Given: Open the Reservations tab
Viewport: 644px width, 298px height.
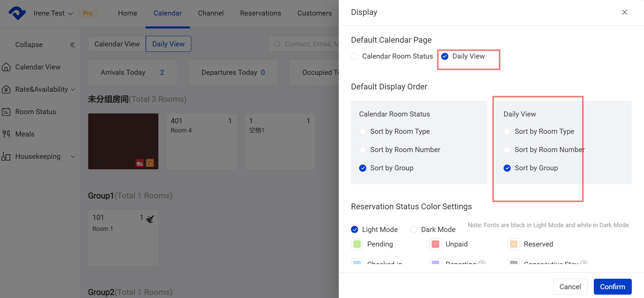Looking at the screenshot, I should 260,13.
